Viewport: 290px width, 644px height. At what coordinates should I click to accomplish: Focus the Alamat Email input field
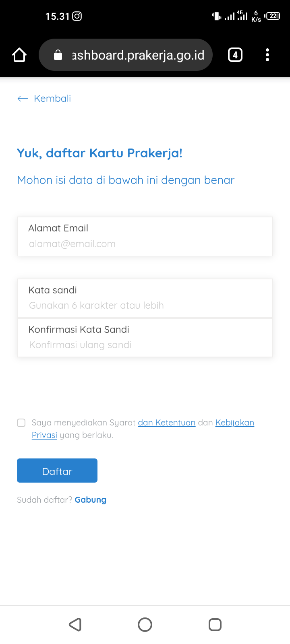[x=145, y=237]
